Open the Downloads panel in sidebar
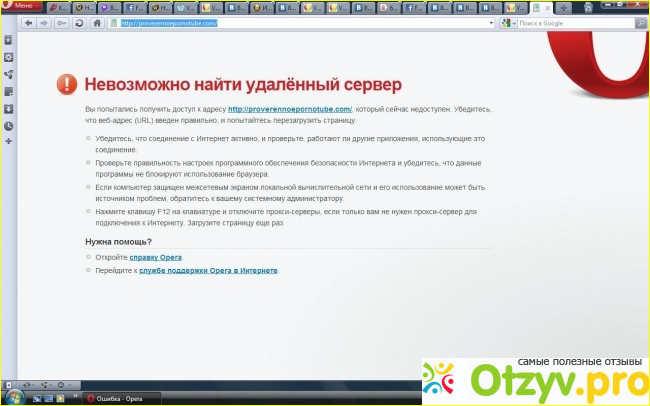Image resolution: width=650 pixels, height=406 pixels. click(x=9, y=108)
